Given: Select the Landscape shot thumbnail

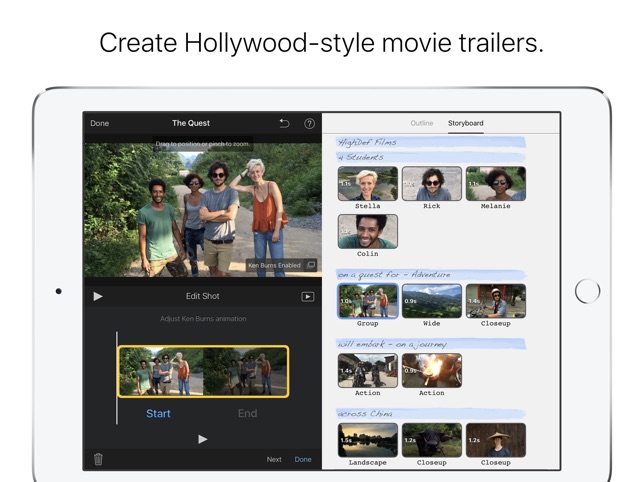Looking at the screenshot, I should 367,440.
